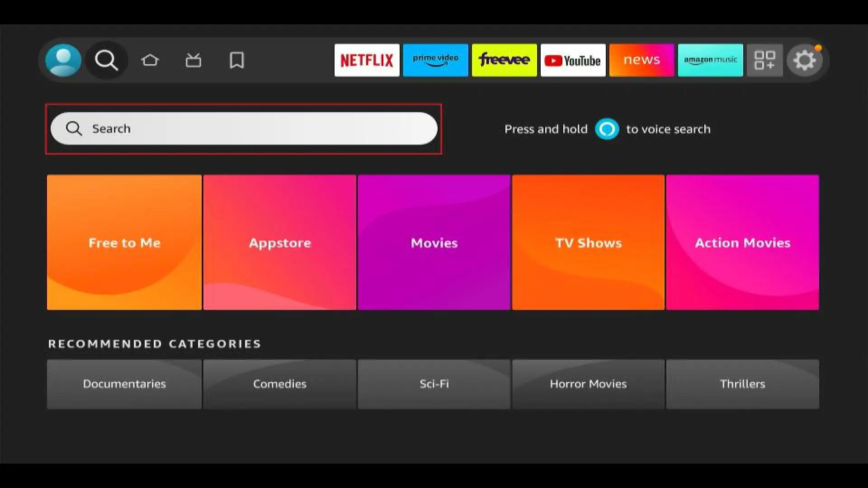Viewport: 868px width, 488px height.
Task: Select Freevee streaming service
Action: (x=505, y=60)
